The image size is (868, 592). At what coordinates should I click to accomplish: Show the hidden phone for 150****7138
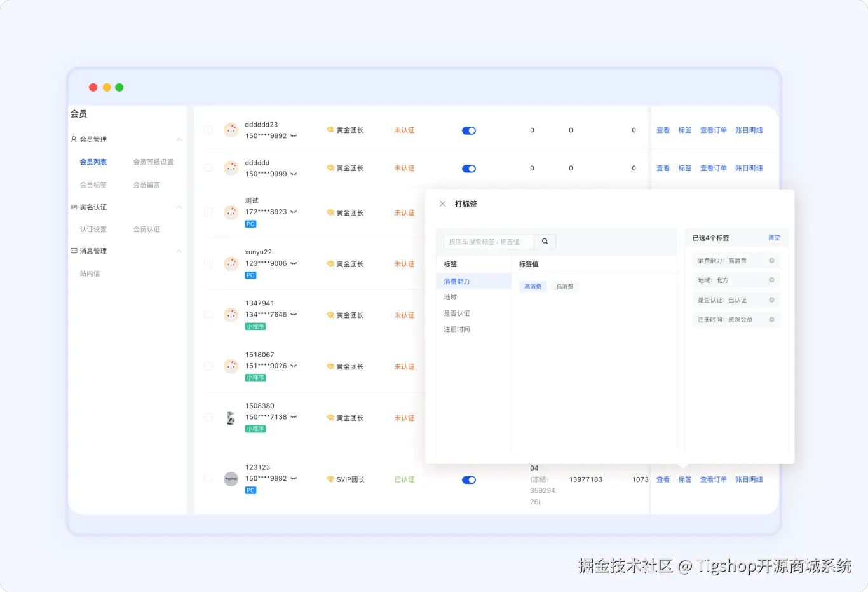(x=294, y=417)
